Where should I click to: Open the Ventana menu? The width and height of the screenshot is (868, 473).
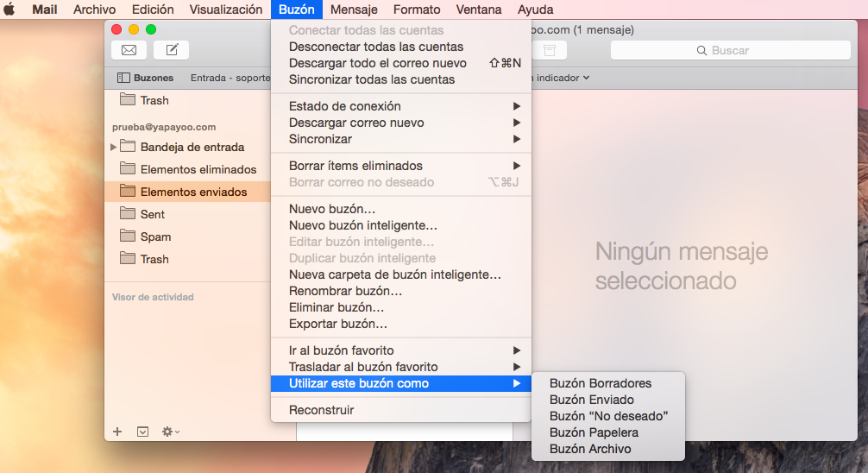[479, 9]
